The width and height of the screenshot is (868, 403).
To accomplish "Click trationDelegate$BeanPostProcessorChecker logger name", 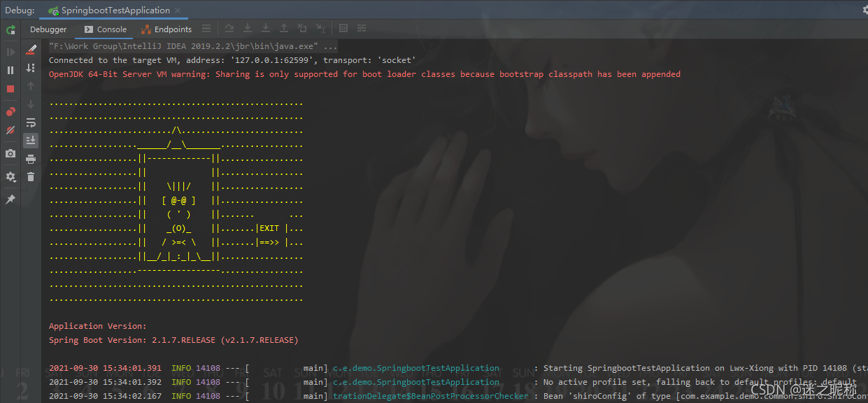I will tap(431, 396).
